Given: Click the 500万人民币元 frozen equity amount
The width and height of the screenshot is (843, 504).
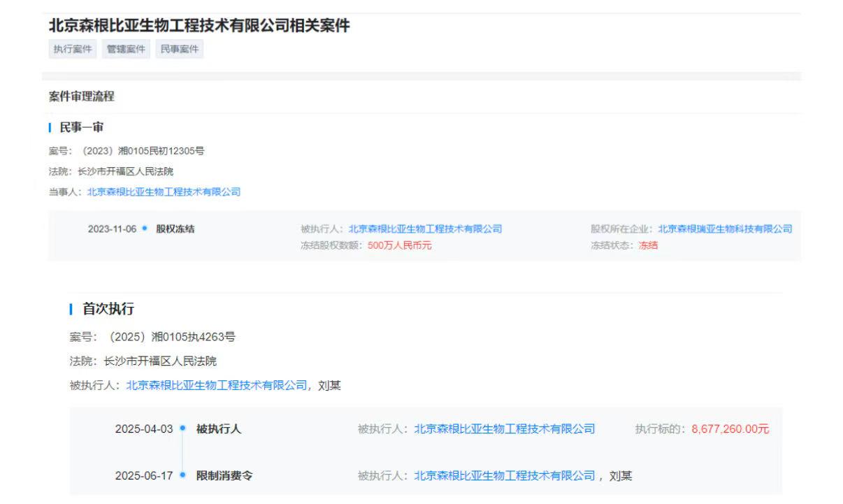Looking at the screenshot, I should 400,245.
